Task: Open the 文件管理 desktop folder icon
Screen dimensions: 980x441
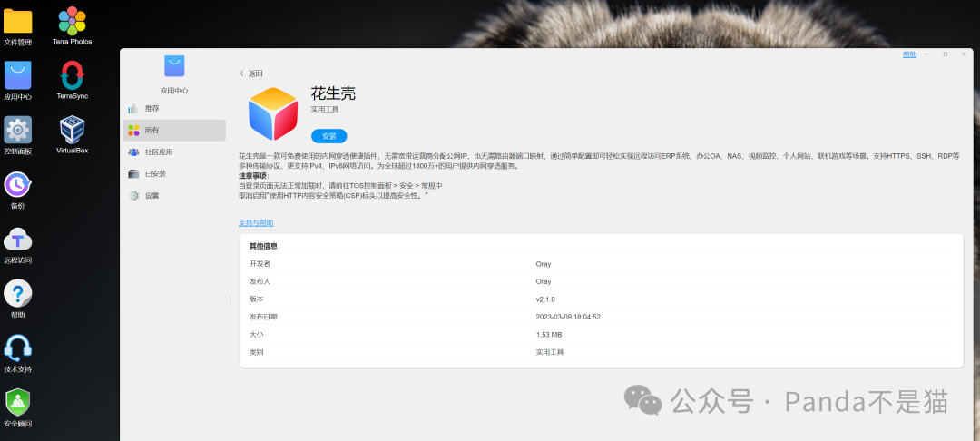Action: [x=17, y=22]
